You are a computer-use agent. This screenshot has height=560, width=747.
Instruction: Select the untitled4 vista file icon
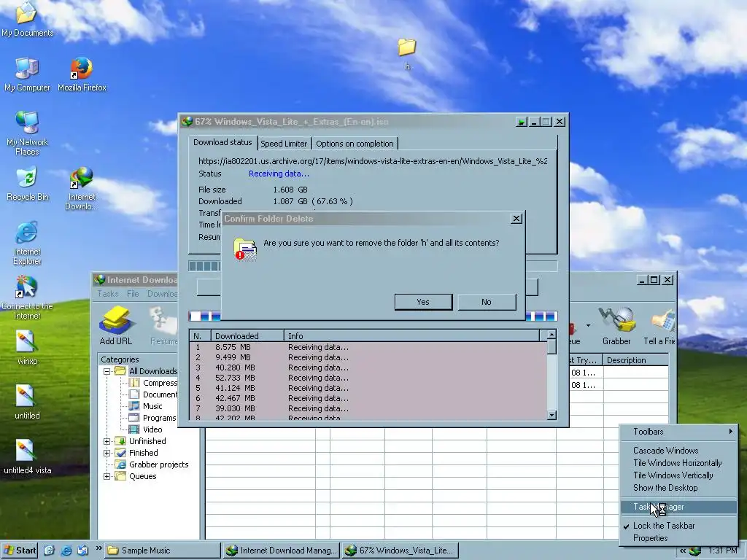point(27,458)
